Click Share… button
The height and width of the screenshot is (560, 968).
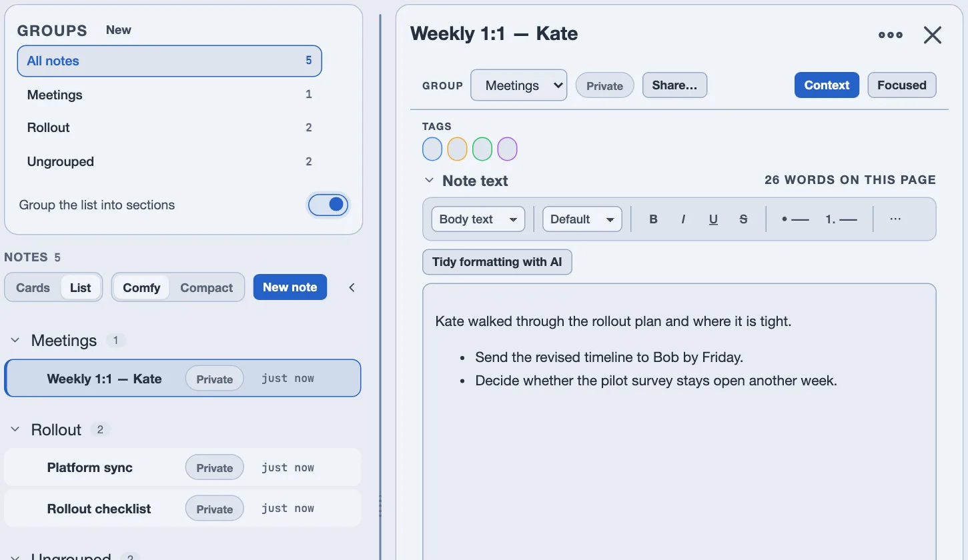coord(674,85)
